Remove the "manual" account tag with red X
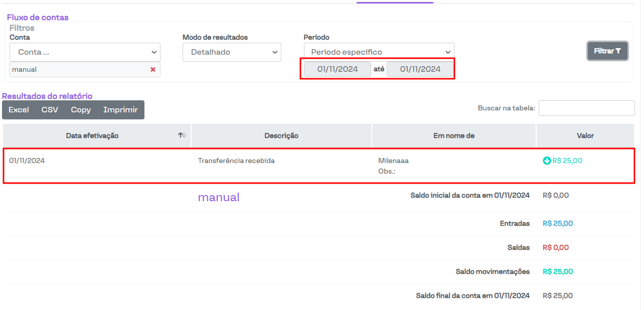 tap(153, 70)
